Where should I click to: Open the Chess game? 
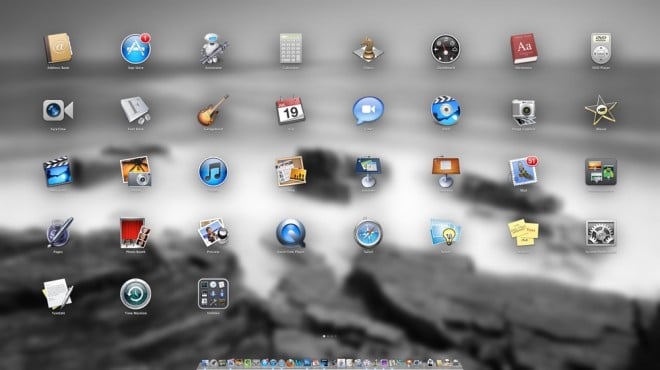tap(368, 50)
